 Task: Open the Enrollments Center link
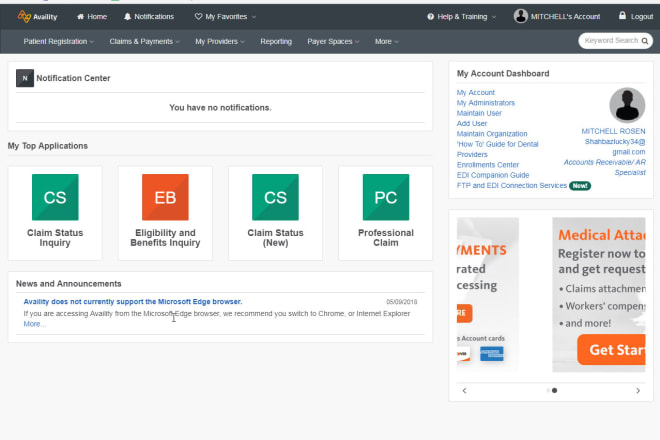point(487,165)
